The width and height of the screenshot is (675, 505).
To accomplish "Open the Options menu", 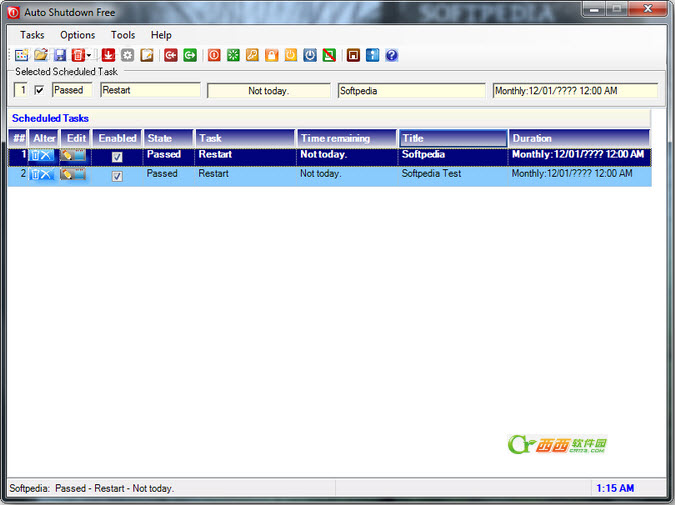I will click(77, 35).
